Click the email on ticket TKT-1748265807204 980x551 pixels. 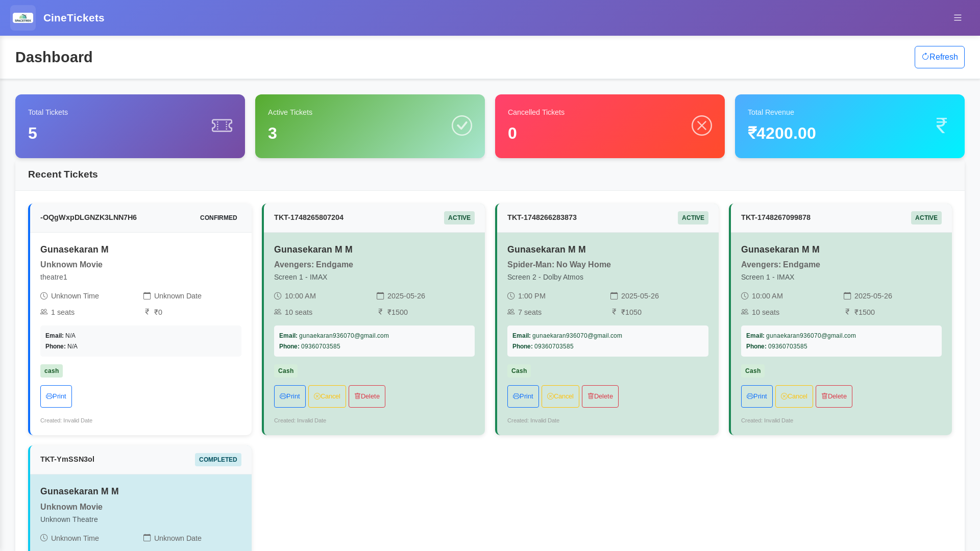344,336
